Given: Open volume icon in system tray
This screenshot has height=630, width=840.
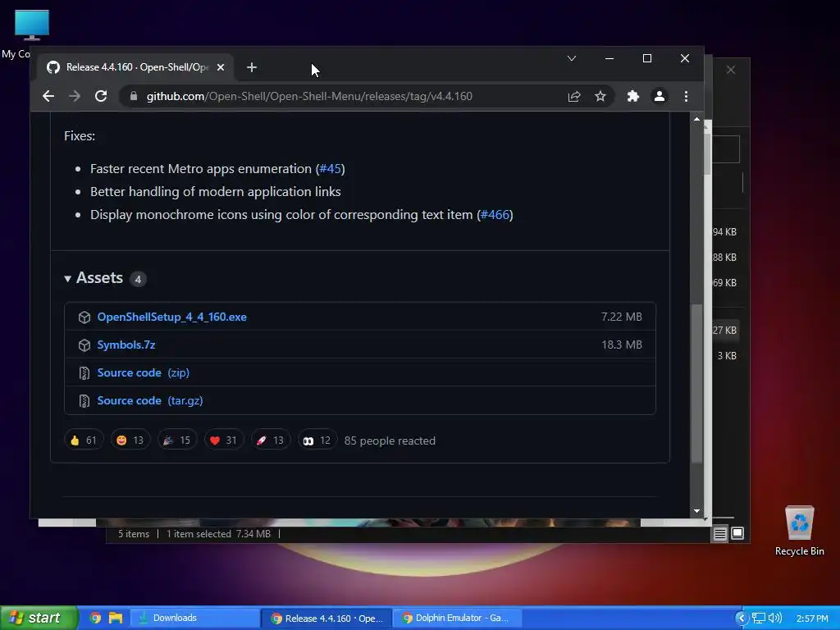Looking at the screenshot, I should pos(774,619).
